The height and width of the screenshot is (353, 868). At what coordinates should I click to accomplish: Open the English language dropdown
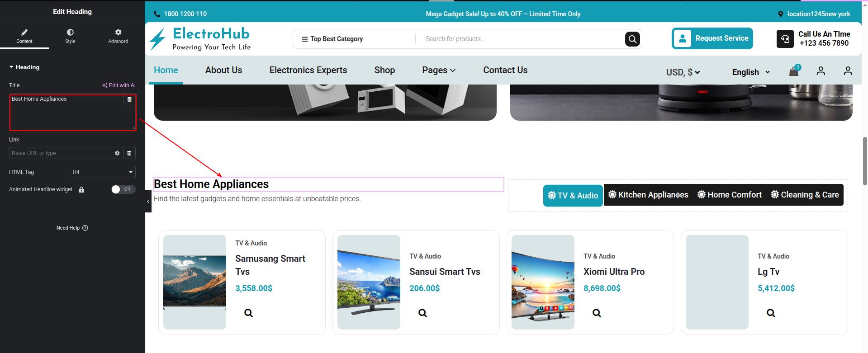750,72
